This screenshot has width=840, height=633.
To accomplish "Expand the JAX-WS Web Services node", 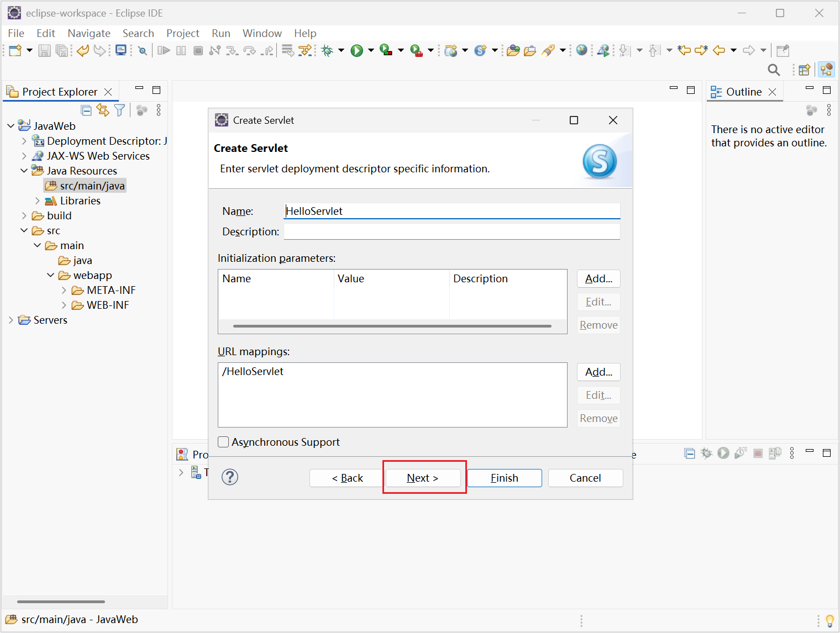I will tap(24, 156).
